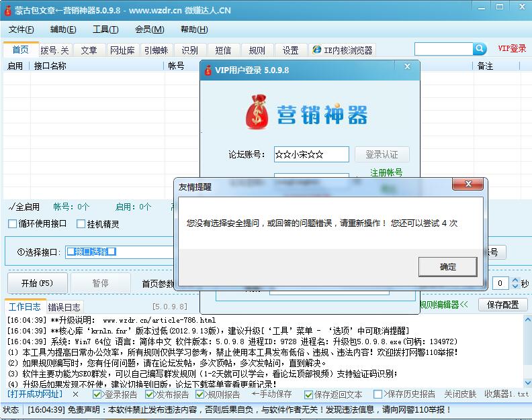
Task: Click the app icon in the main title bar
Action: click(x=7, y=10)
